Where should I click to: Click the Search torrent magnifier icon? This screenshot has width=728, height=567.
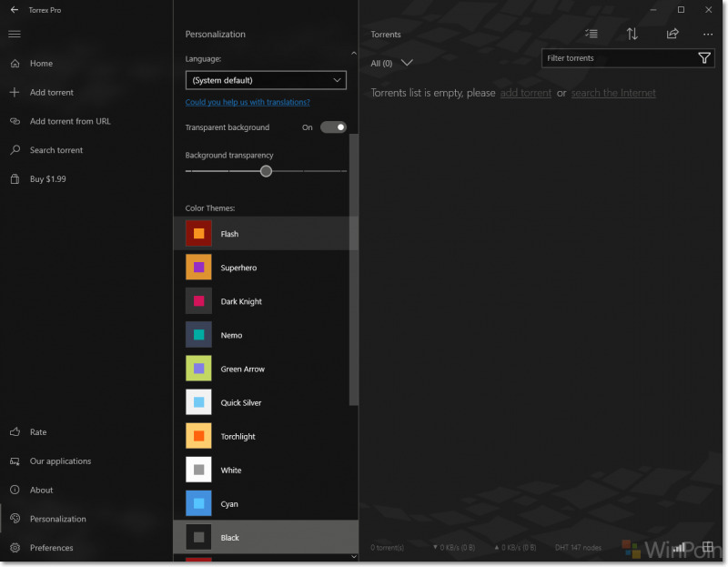coord(15,150)
